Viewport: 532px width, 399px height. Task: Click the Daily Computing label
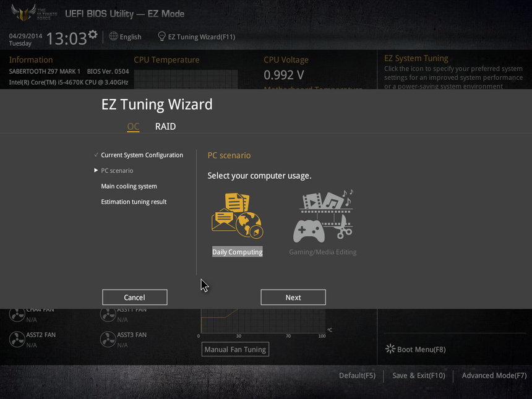tap(237, 252)
